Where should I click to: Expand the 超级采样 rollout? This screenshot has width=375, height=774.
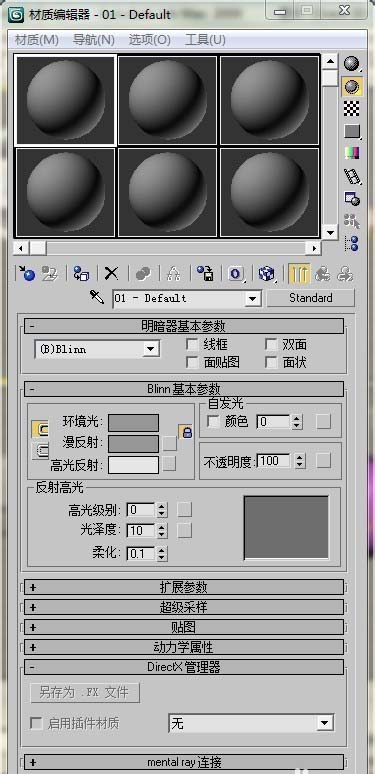click(184, 607)
